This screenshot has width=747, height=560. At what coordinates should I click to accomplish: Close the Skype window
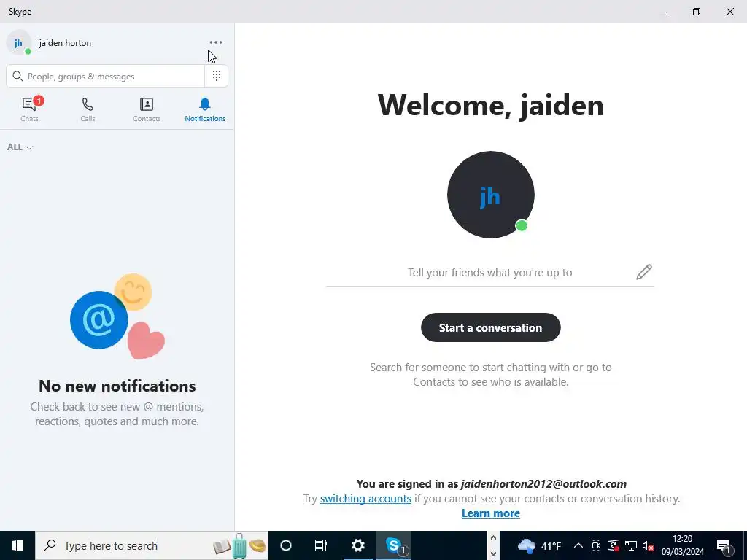729,12
